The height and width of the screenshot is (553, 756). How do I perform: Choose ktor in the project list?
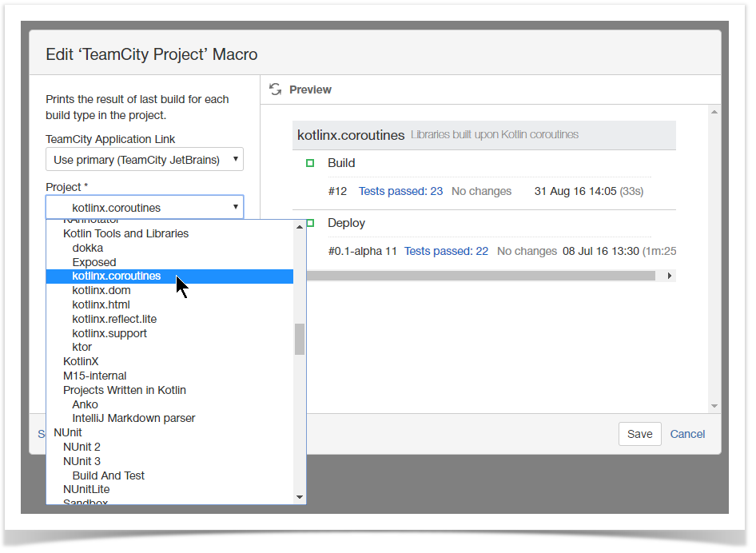(x=82, y=347)
